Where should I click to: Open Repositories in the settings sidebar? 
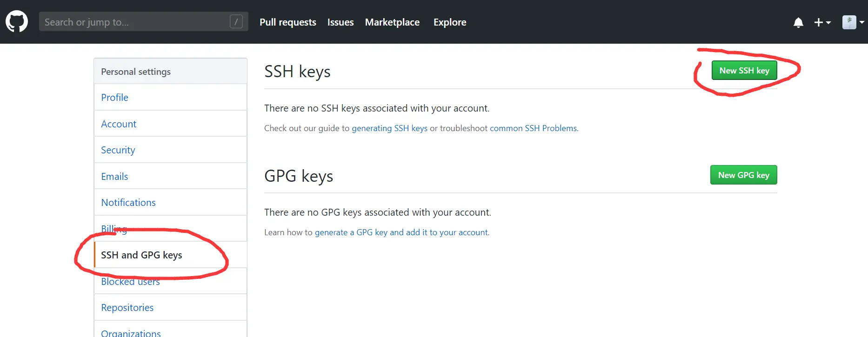tap(127, 308)
